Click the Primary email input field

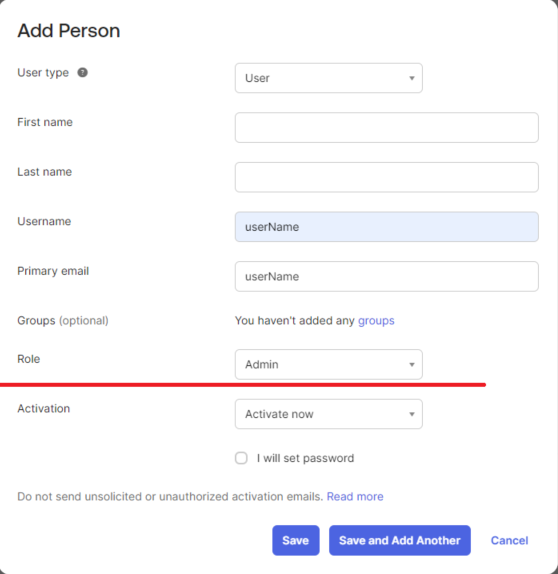[387, 276]
